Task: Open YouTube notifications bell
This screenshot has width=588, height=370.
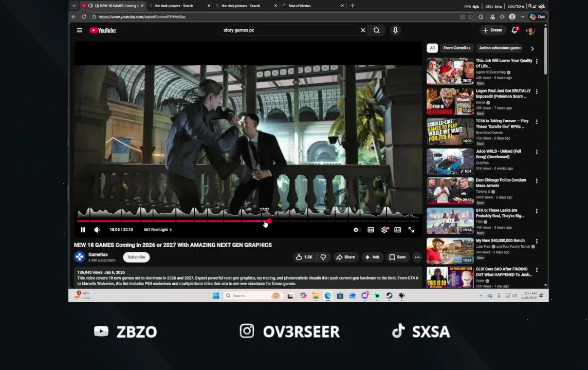Action: coord(514,30)
